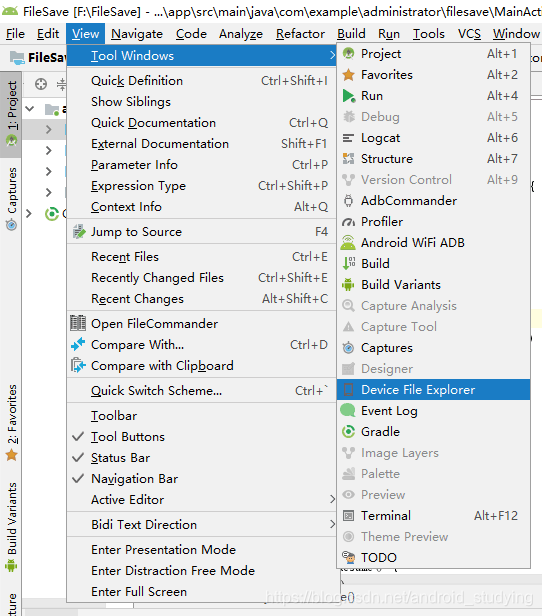
Task: Click the Project tool window icon
Action: coord(348,53)
